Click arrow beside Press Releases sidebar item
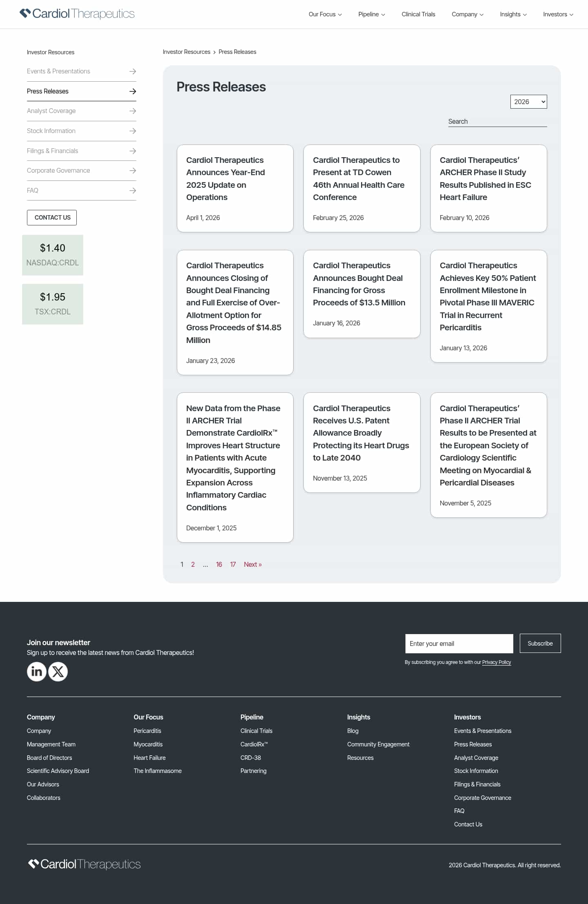The height and width of the screenshot is (904, 588). point(133,91)
